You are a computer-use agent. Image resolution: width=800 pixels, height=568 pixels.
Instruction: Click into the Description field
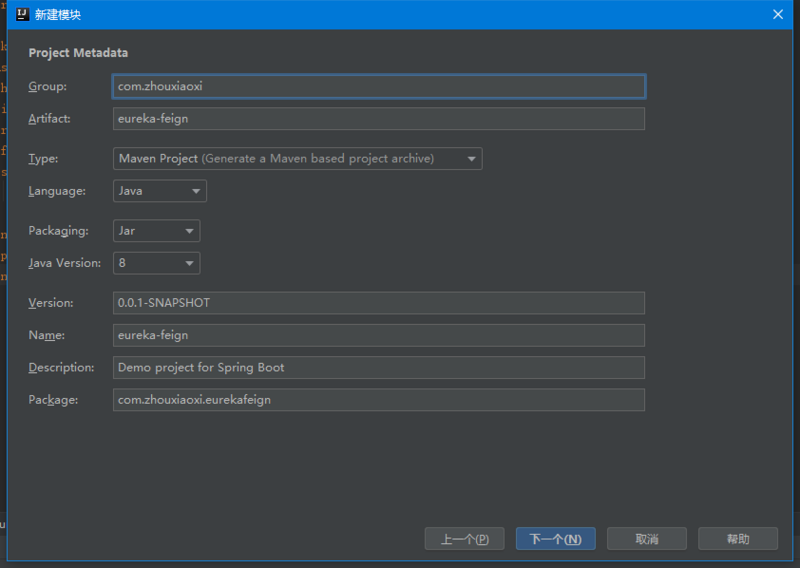pyautogui.click(x=378, y=367)
